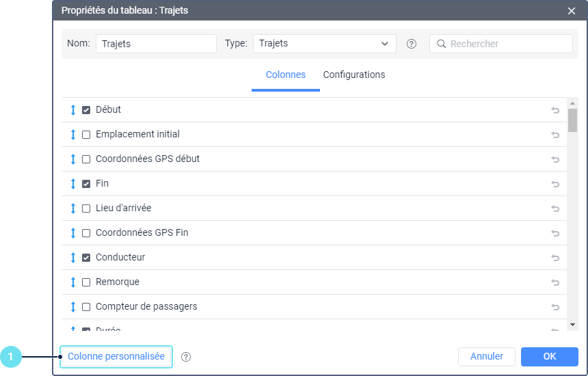The width and height of the screenshot is (588, 376).
Task: Click Annuler to cancel changes
Action: click(x=487, y=356)
